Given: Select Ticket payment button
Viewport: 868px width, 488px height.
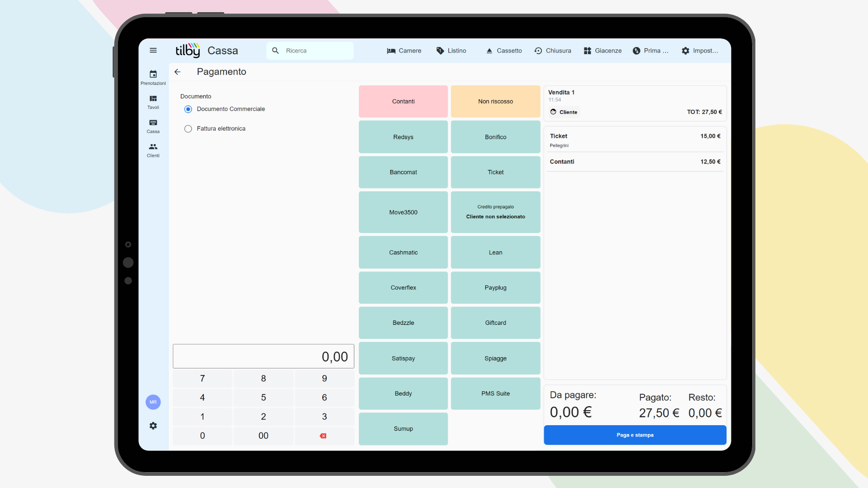Looking at the screenshot, I should [x=495, y=172].
